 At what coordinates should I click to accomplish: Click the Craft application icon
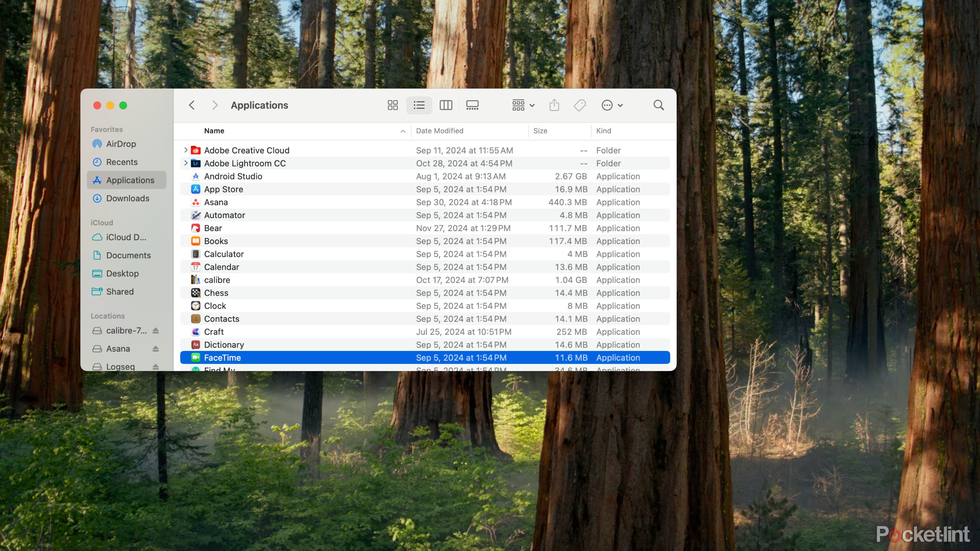(x=196, y=332)
